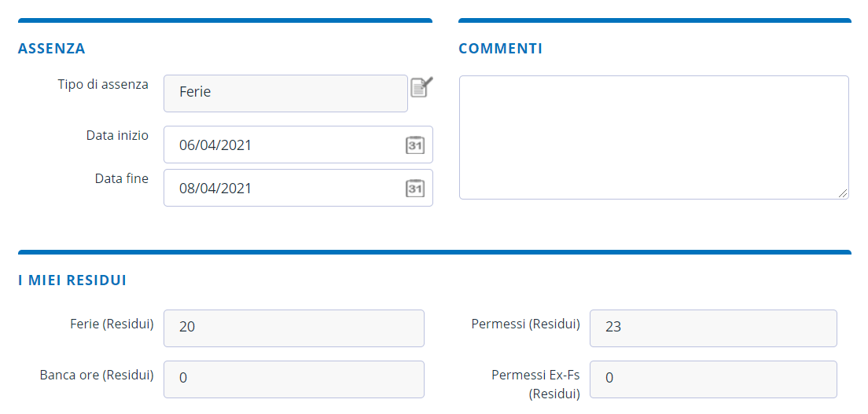Viewport: 868px width, 414px height.
Task: Click the Tipo di assenza label
Action: (103, 84)
